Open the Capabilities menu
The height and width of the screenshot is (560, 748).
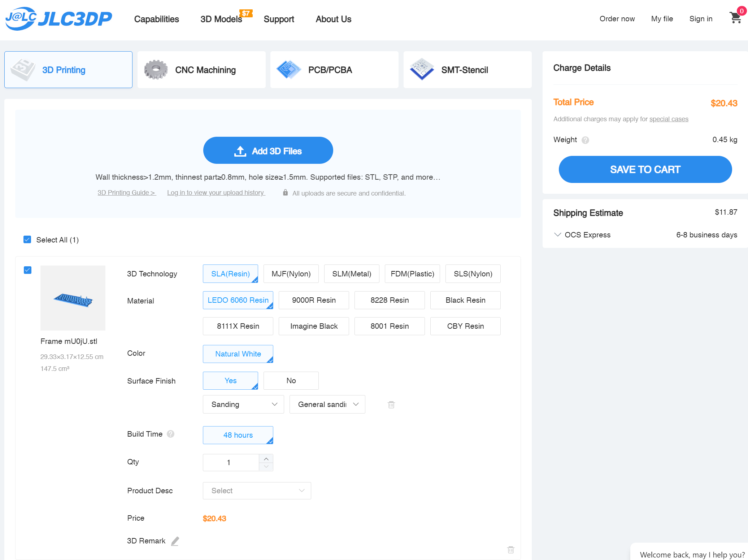tap(156, 19)
